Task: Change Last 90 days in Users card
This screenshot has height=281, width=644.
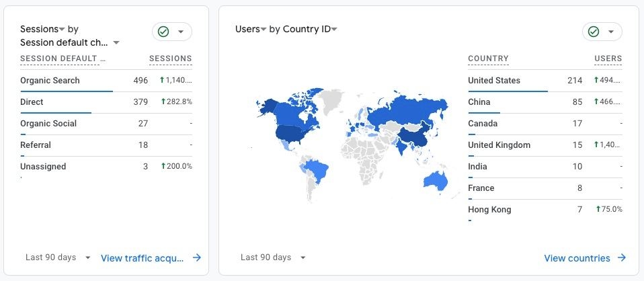Action: pyautogui.click(x=273, y=257)
